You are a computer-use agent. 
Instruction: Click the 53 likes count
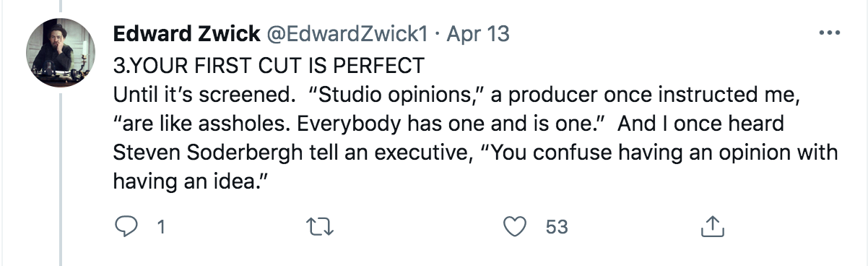pos(557,227)
